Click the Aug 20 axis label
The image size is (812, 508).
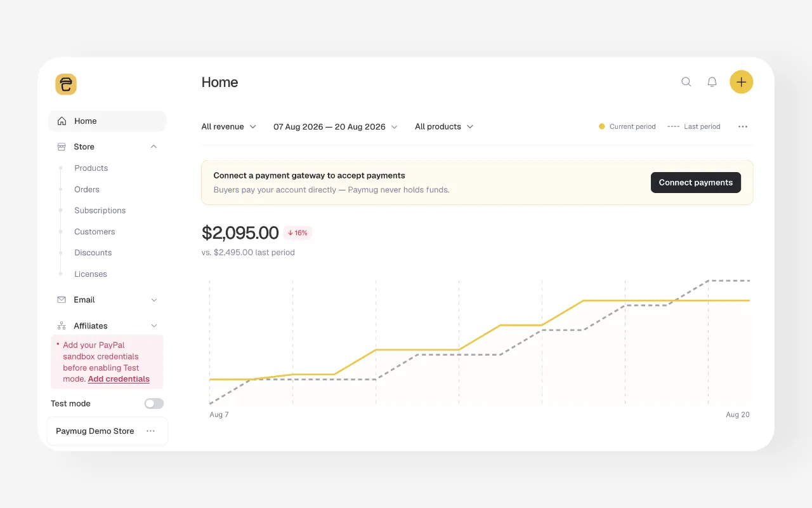pos(738,415)
